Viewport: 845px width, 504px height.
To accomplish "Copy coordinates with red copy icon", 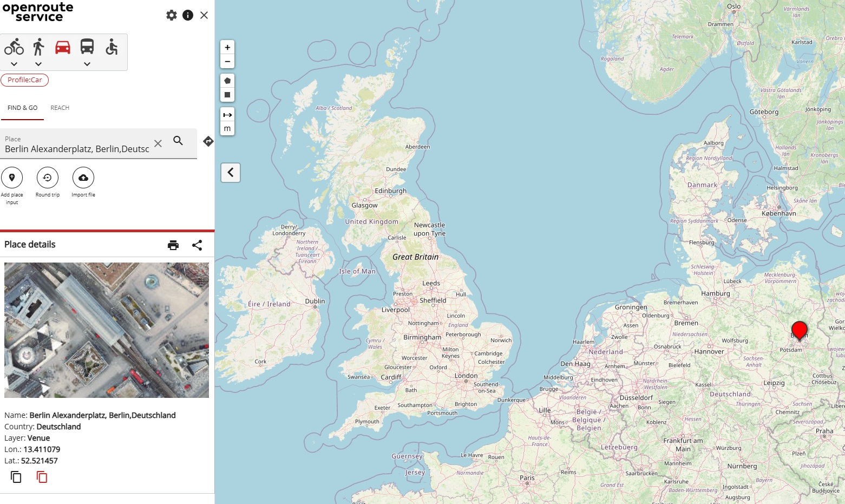I will point(42,477).
